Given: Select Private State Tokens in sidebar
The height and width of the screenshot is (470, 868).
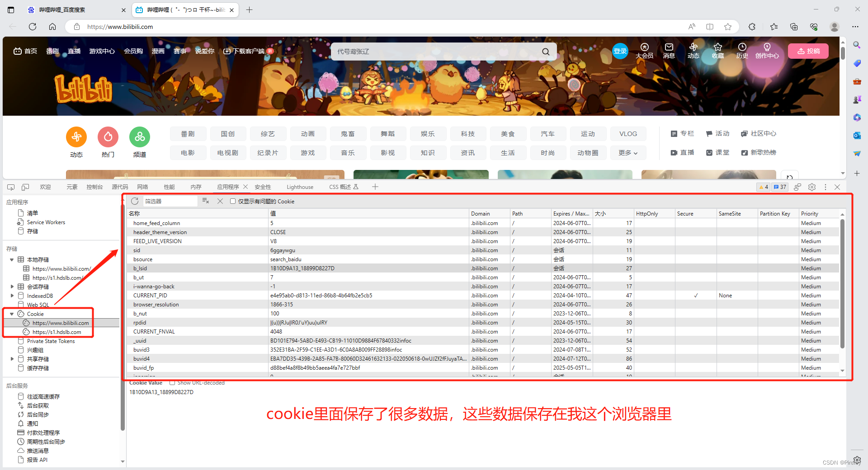Looking at the screenshot, I should coord(51,341).
